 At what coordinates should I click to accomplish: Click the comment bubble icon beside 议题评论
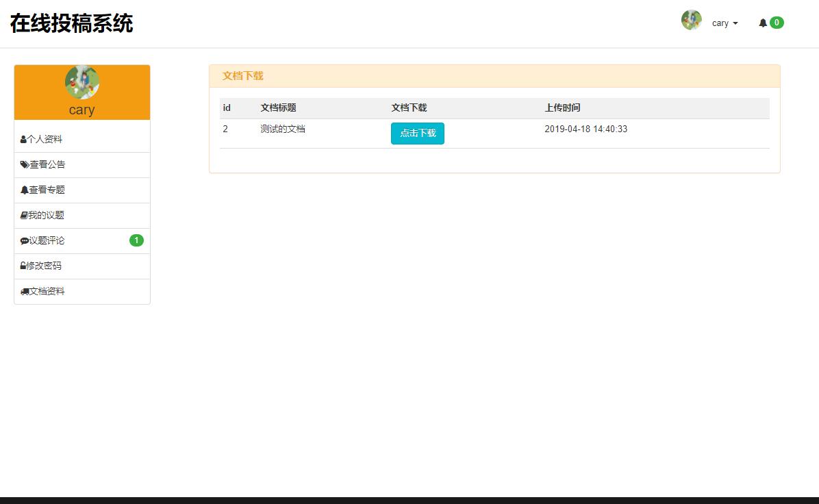point(23,240)
